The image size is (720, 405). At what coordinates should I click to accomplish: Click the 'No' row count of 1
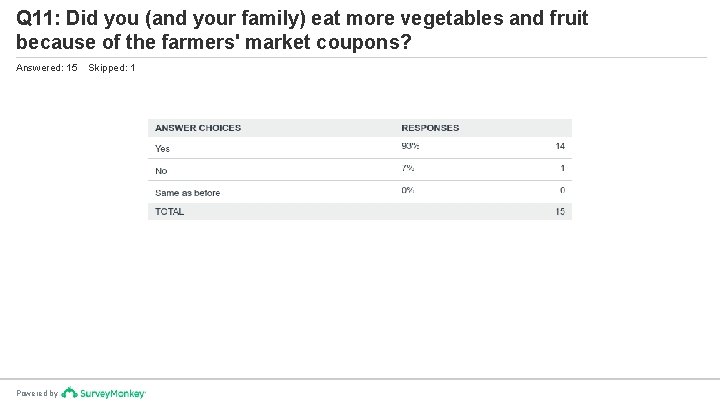pos(563,169)
